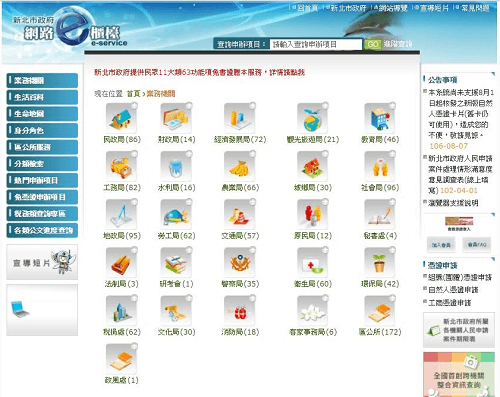Open the 各機關人民申請案件期限表 banner
The height and width of the screenshot is (397, 500).
pos(459,330)
